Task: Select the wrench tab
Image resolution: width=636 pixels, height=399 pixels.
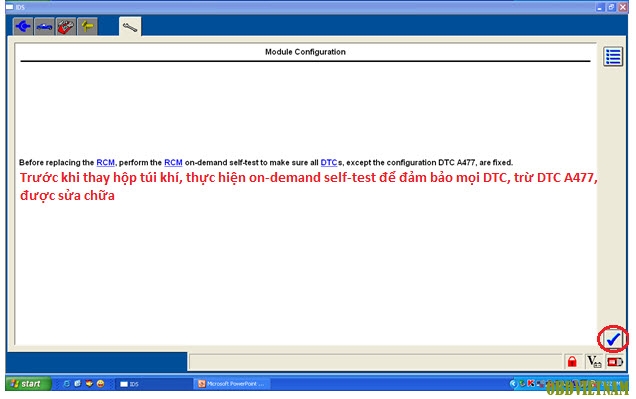Action: pos(130,27)
